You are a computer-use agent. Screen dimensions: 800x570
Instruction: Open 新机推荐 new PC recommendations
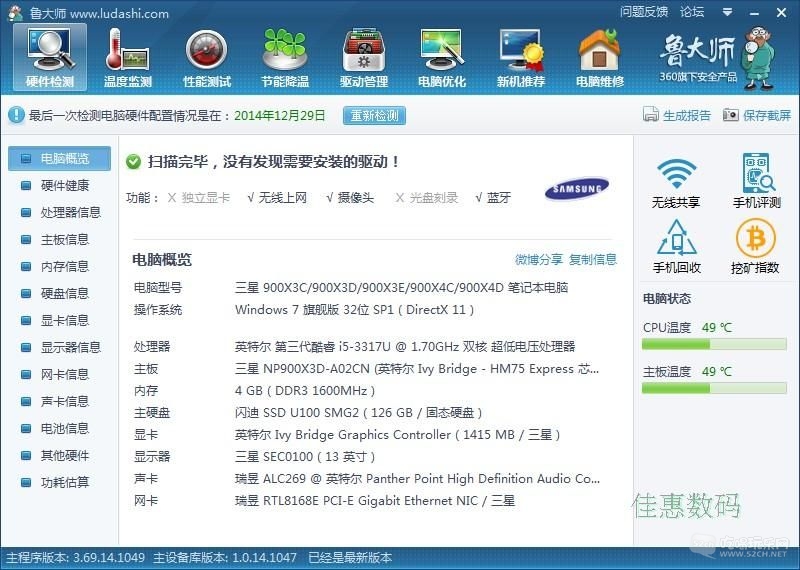click(x=521, y=58)
